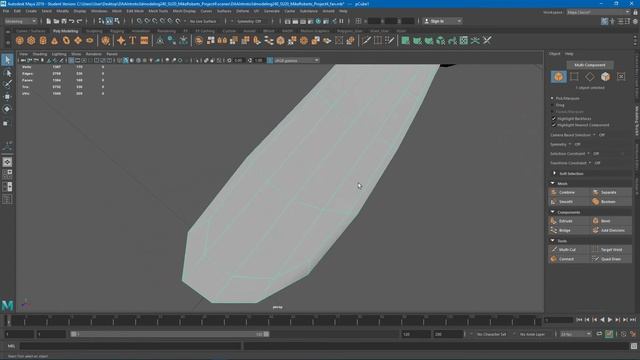Open the sRGB gamma view transform dropdown
Image resolution: width=640 pixels, height=360 pixels.
click(x=297, y=60)
